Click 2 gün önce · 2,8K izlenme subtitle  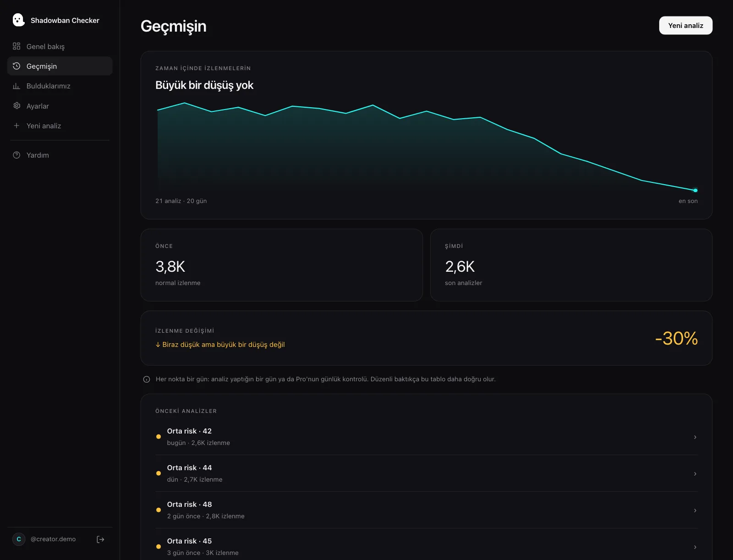coord(206,516)
